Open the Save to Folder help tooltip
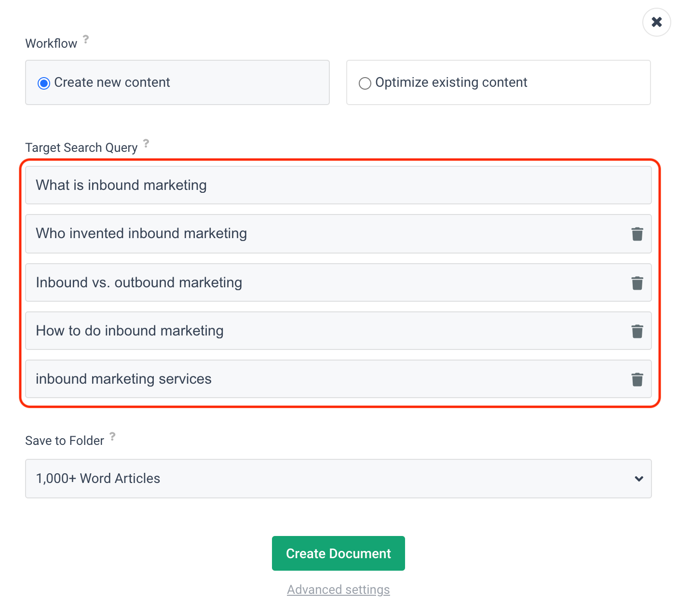 pyautogui.click(x=112, y=436)
